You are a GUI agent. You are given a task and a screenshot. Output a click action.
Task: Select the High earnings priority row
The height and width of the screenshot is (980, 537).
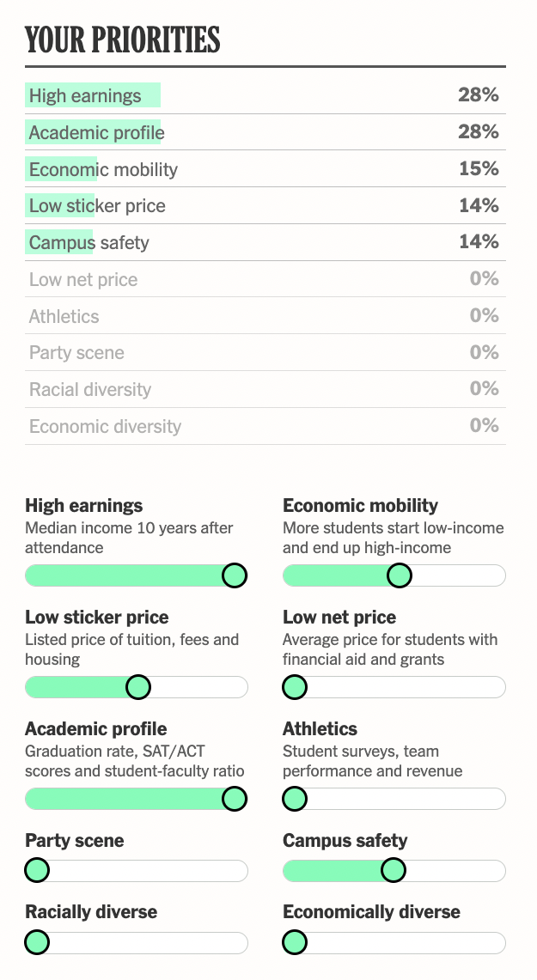click(x=265, y=95)
